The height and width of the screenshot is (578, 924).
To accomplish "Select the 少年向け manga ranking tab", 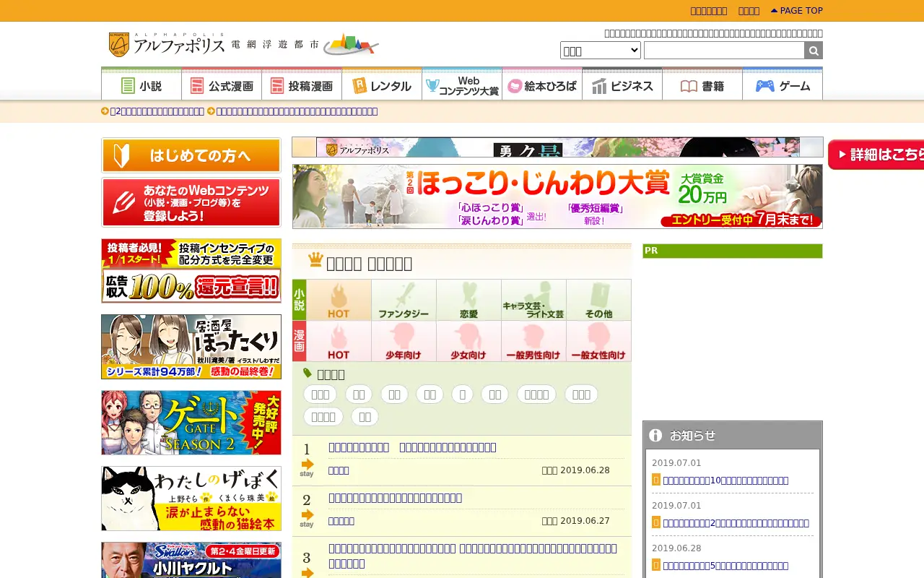I will pyautogui.click(x=404, y=341).
